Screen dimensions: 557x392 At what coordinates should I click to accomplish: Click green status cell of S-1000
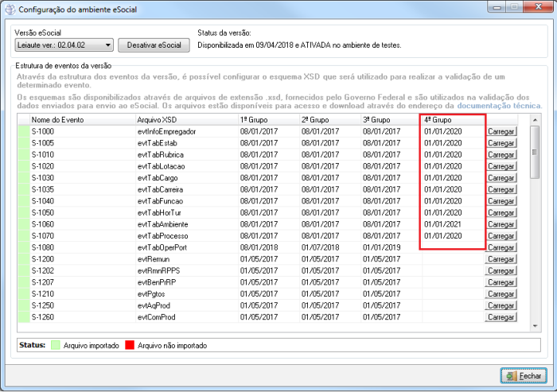[x=22, y=131]
